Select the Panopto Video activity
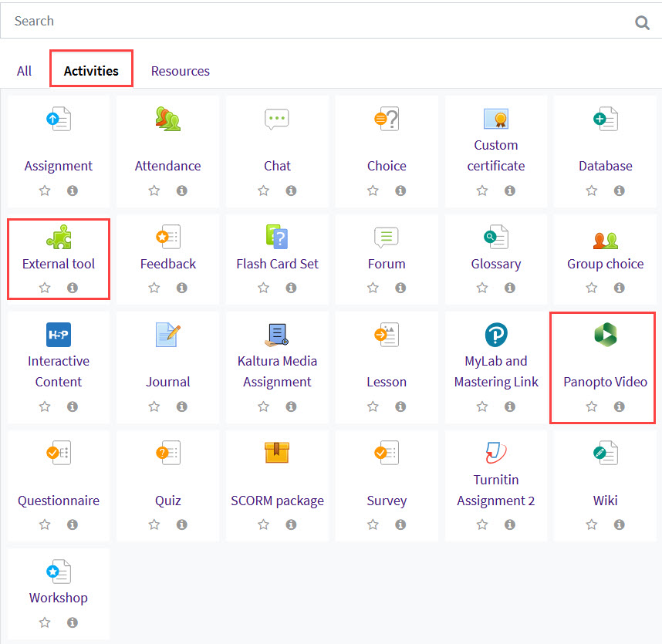 605,335
